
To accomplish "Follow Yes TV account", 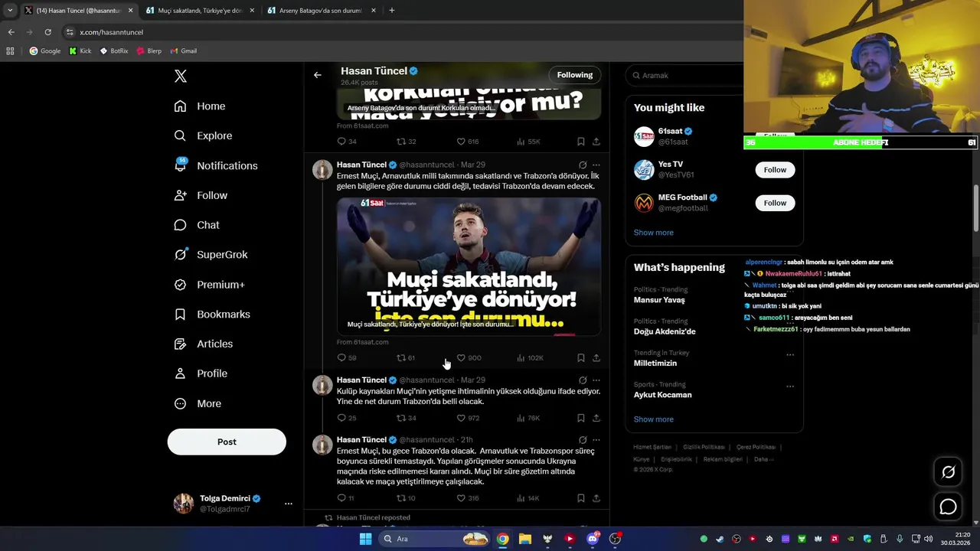I will coord(775,170).
